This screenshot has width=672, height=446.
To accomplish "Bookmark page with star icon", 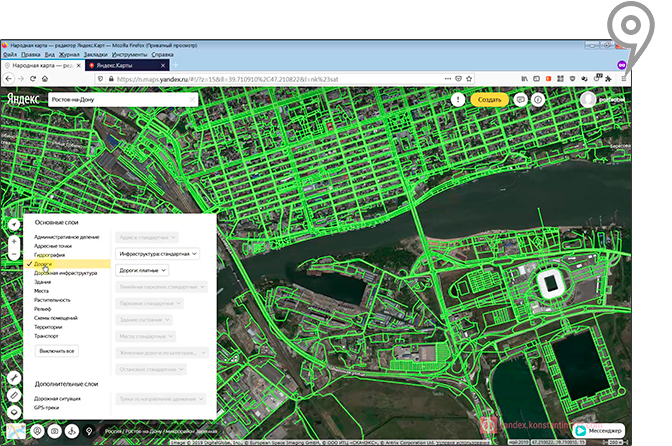I will click(469, 79).
